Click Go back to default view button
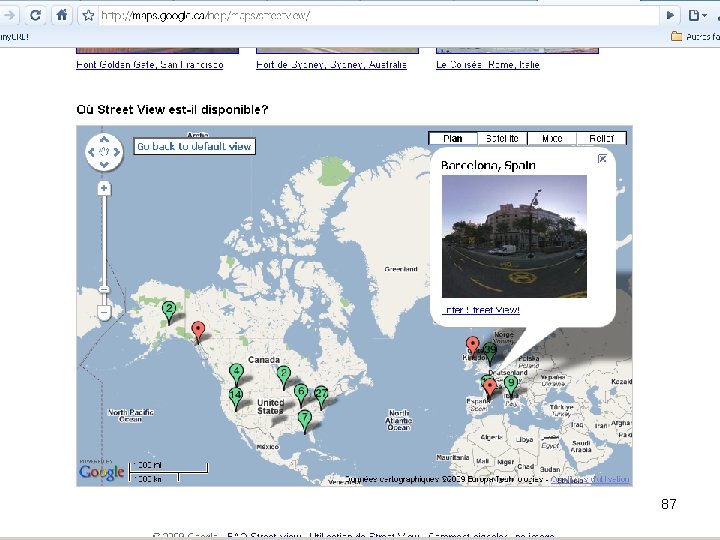720x540 pixels. click(x=194, y=146)
